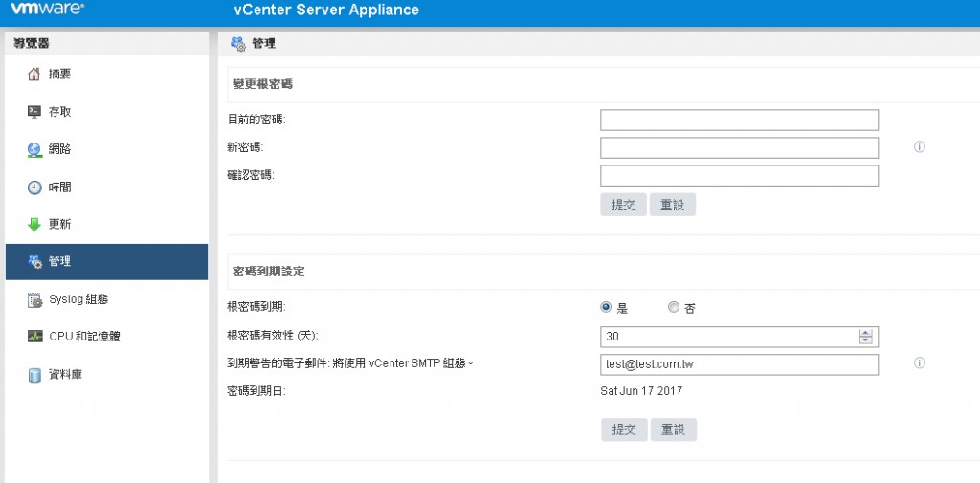Viewport: 980px width, 483px height.
Task: Select 是 for root password expiry
Action: pyautogui.click(x=605, y=307)
